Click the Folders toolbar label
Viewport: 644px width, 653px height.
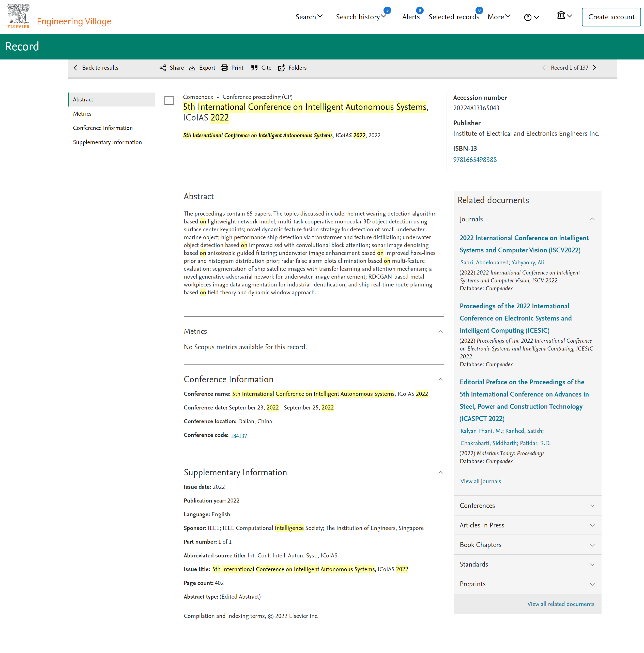tap(297, 68)
